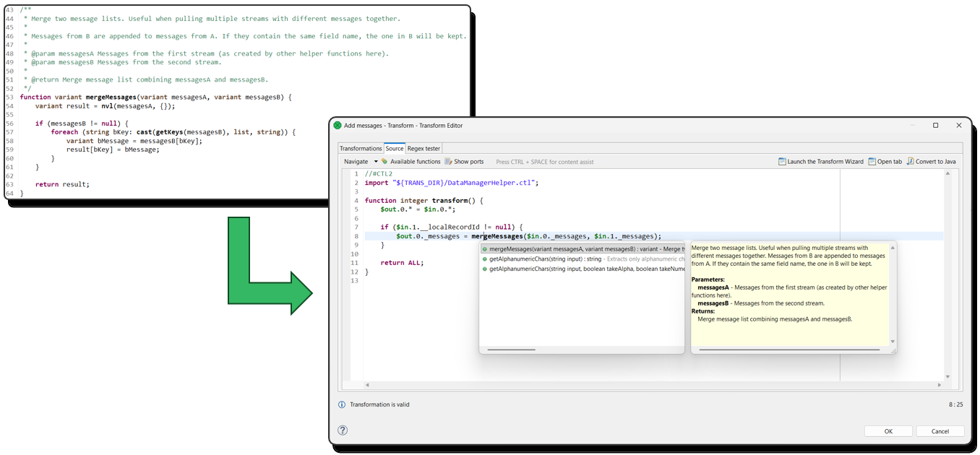This screenshot has width=980, height=455.
Task: Click editor horizontal scrollbar right arrow
Action: tap(939, 385)
